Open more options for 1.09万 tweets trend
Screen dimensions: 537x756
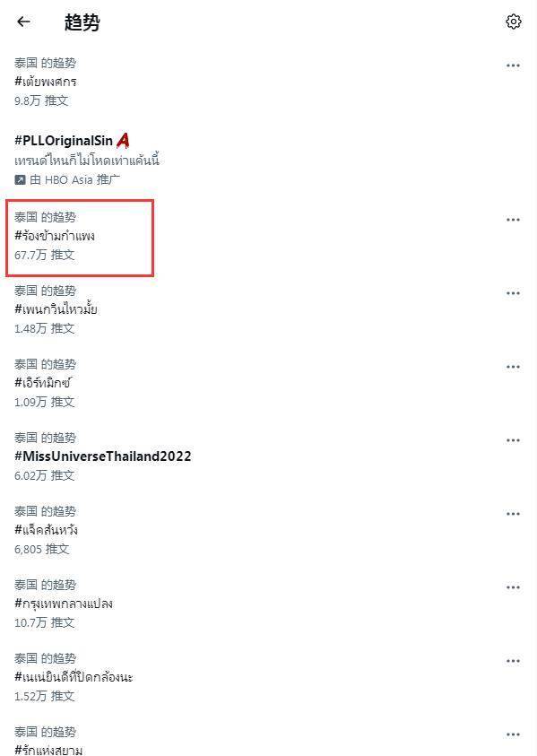513,367
